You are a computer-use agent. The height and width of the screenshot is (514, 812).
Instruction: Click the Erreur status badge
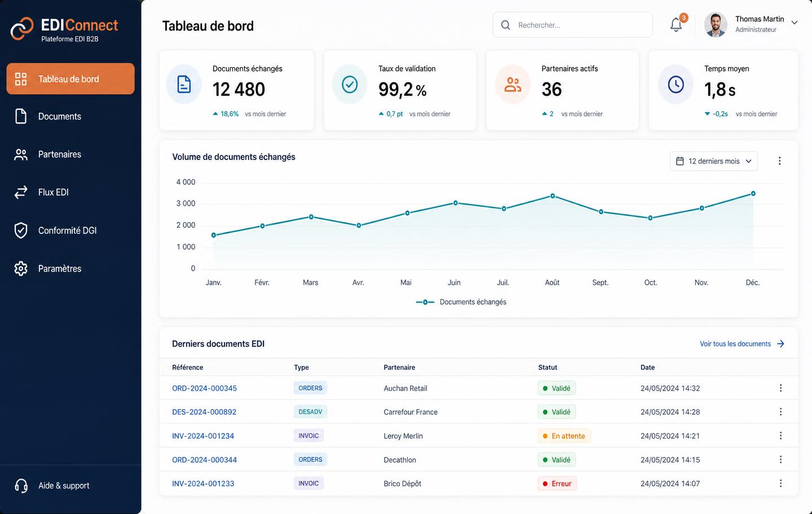coord(557,484)
